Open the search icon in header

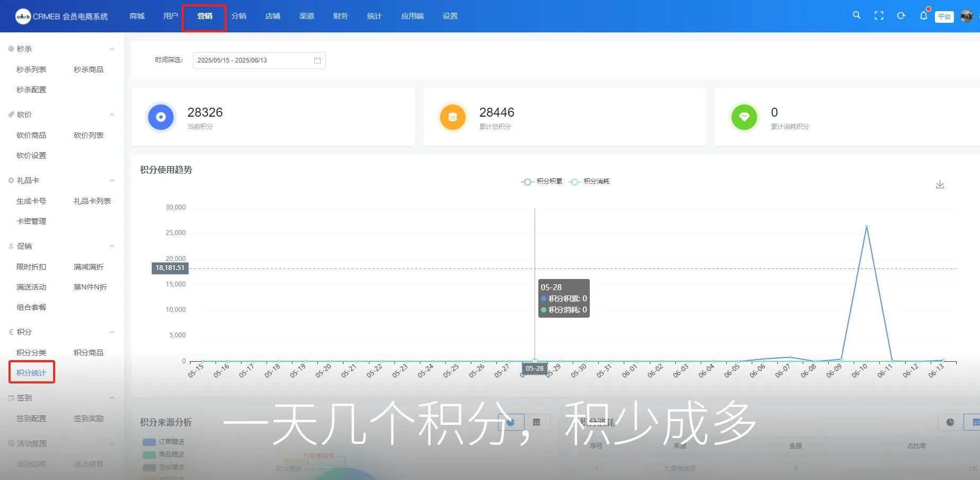(x=856, y=15)
